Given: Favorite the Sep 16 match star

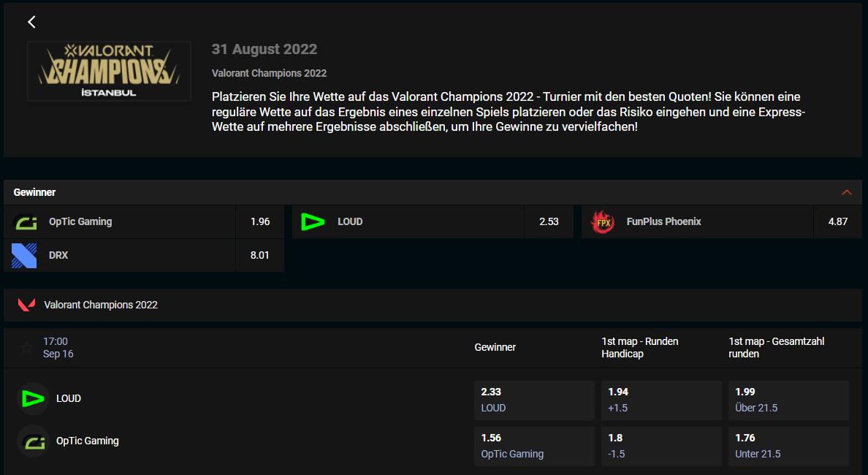Looking at the screenshot, I should (26, 348).
